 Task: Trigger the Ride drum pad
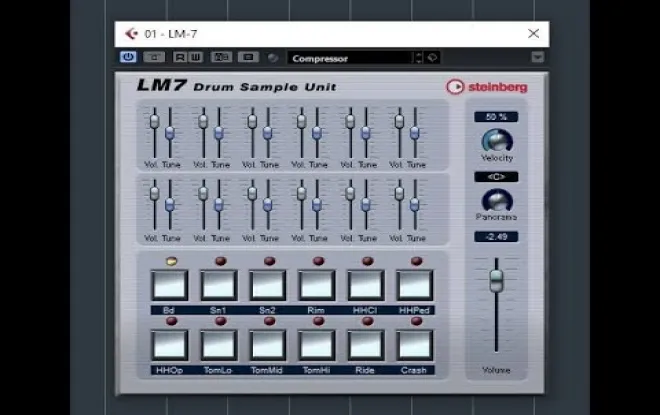tap(365, 345)
